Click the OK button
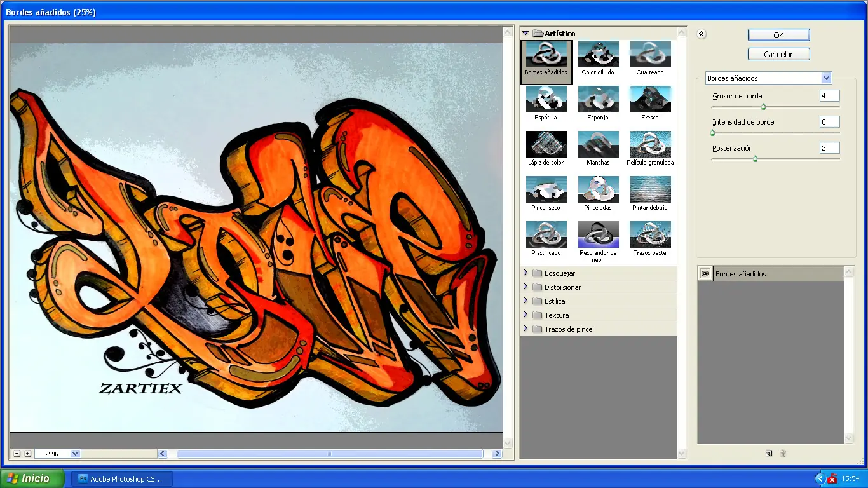Screen dimensions: 868x488 (x=778, y=36)
